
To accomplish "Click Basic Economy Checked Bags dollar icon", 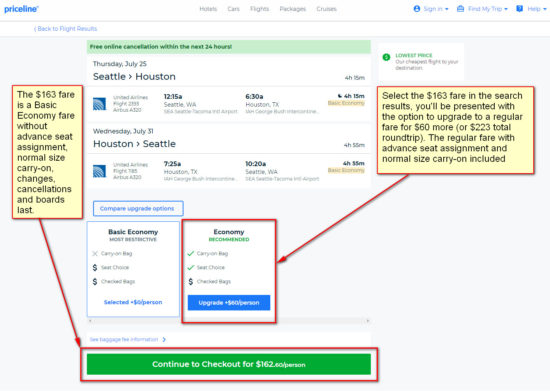I will click(95, 282).
